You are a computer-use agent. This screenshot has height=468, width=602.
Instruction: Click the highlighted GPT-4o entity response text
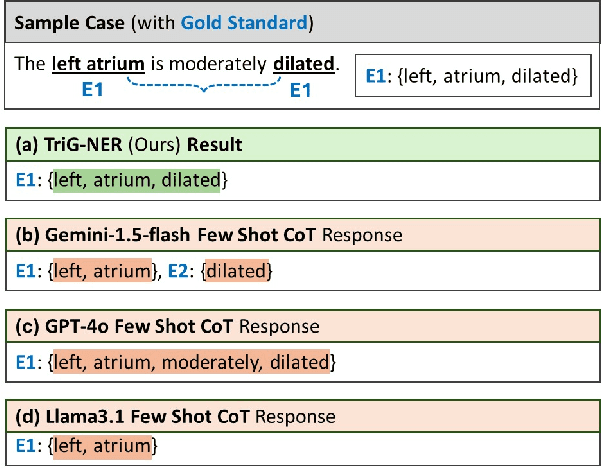pyautogui.click(x=190, y=361)
